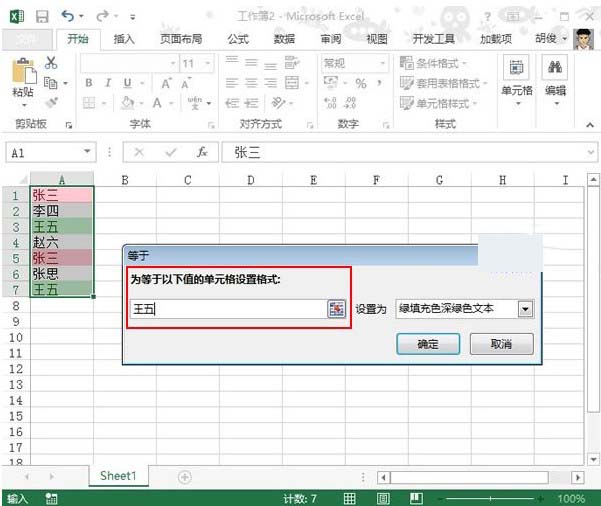Activate the Format Painter brush
601x506 pixels.
[51, 103]
